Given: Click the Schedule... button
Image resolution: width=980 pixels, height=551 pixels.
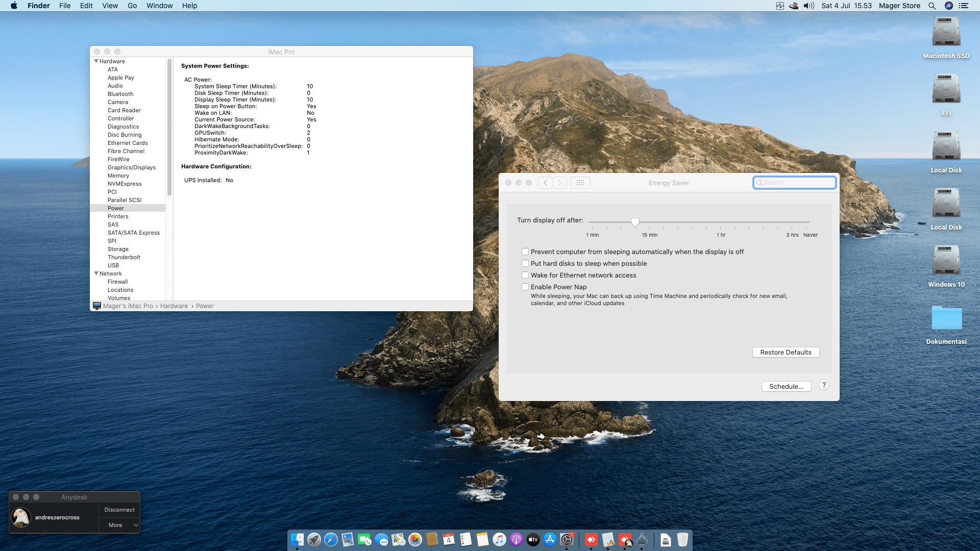Looking at the screenshot, I should tap(786, 387).
